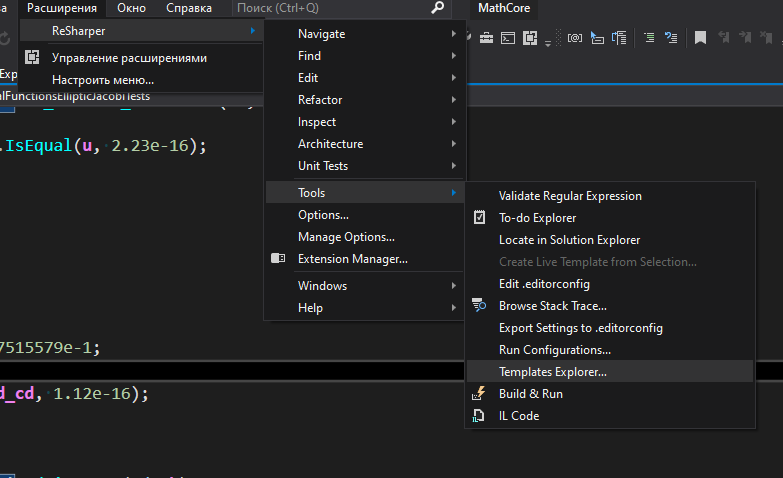The width and height of the screenshot is (783, 478).
Task: Click the Поиск (Ctrl+Q) search field
Action: [342, 8]
